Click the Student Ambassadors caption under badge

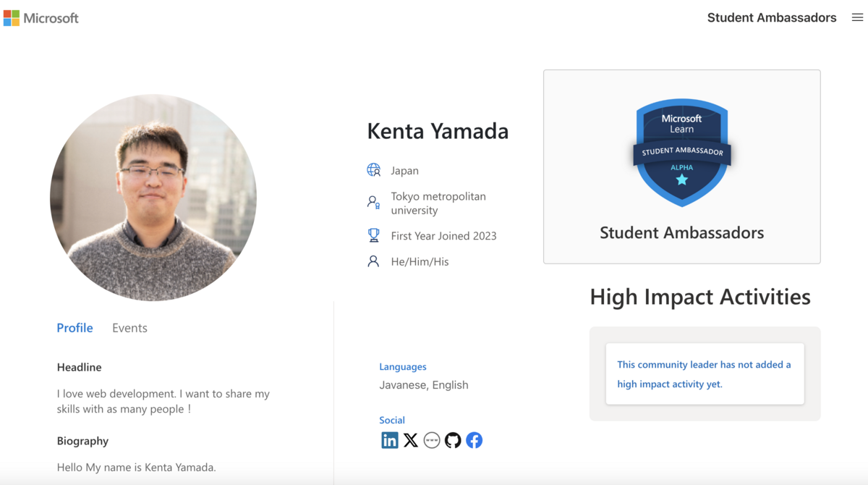coord(682,233)
